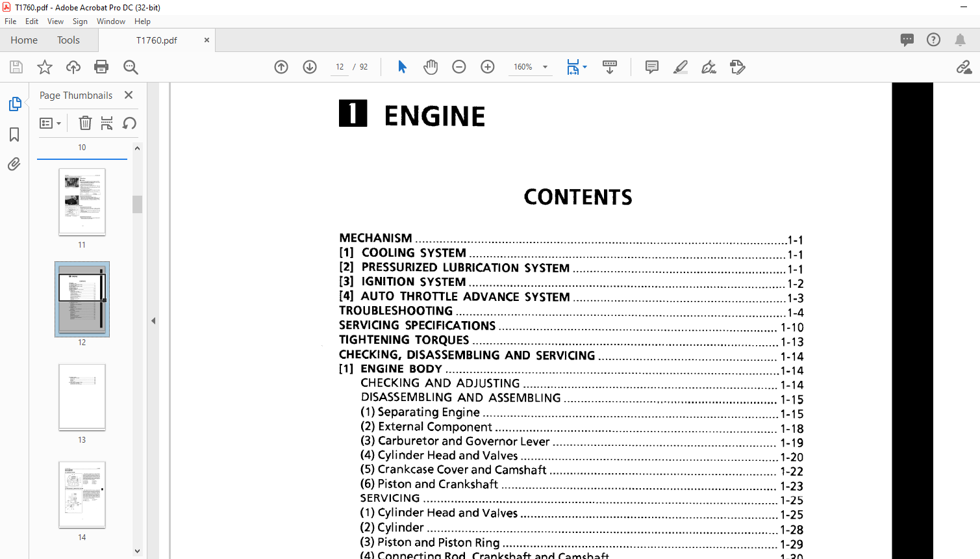Select the highlight text pen tool
Image resolution: width=980 pixels, height=559 pixels.
(681, 67)
